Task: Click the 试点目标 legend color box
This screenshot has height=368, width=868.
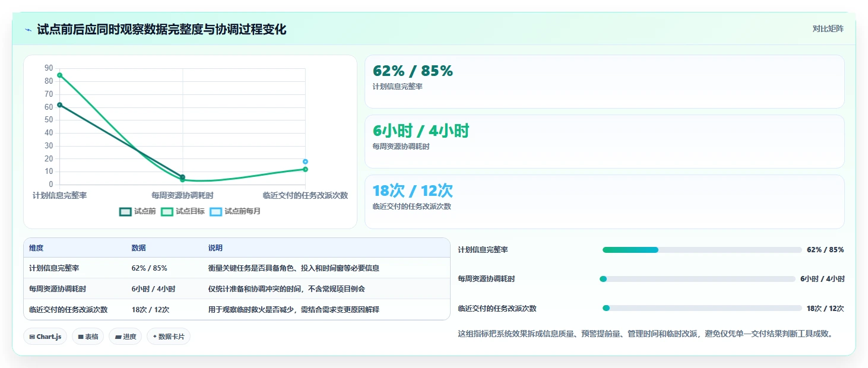Action: click(167, 211)
